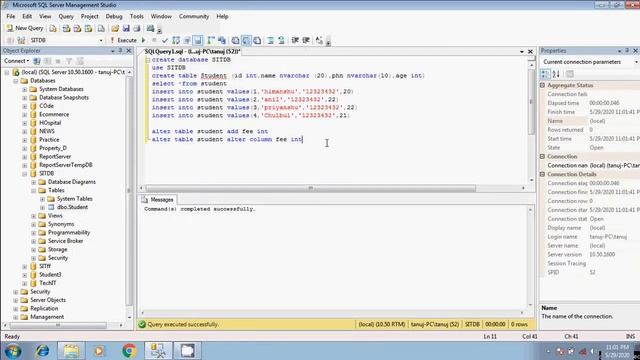Open the Analysis Services MDX Query icon

tap(66, 29)
